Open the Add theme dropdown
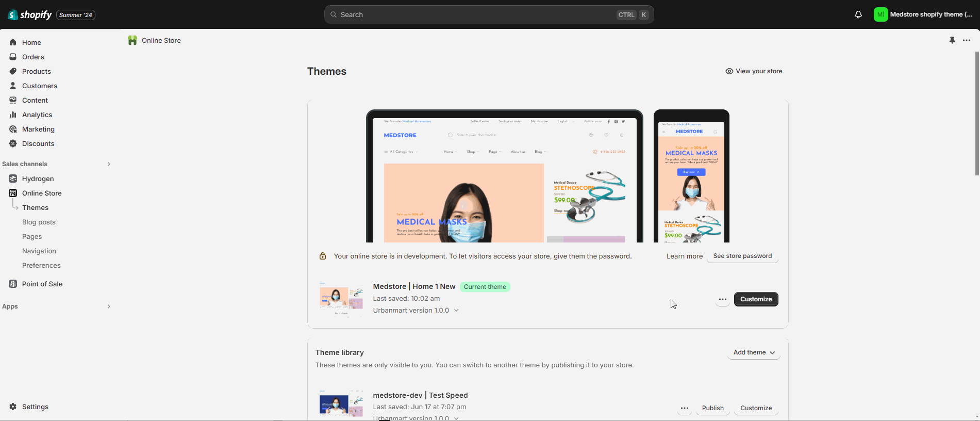The width and height of the screenshot is (980, 421). point(754,352)
